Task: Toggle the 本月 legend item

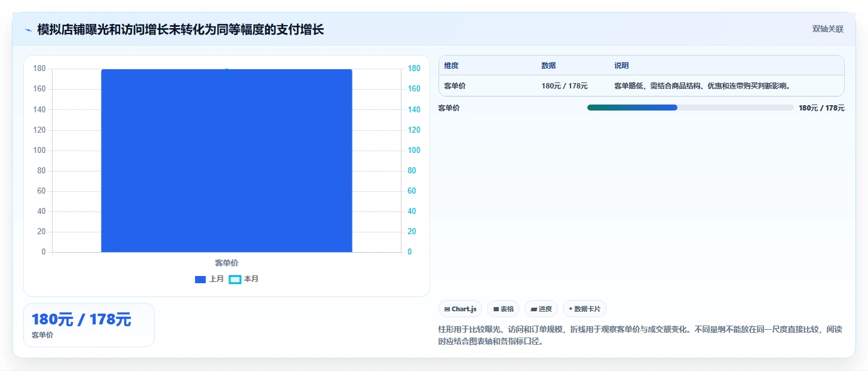Action: [x=244, y=279]
